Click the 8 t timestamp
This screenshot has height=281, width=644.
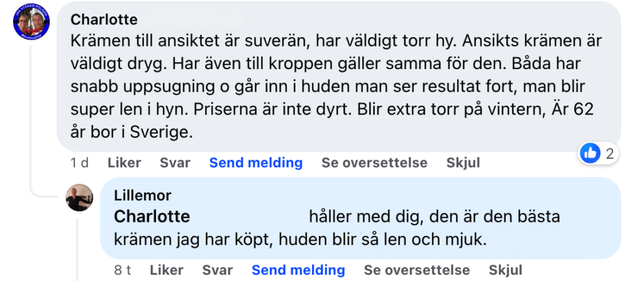(123, 270)
